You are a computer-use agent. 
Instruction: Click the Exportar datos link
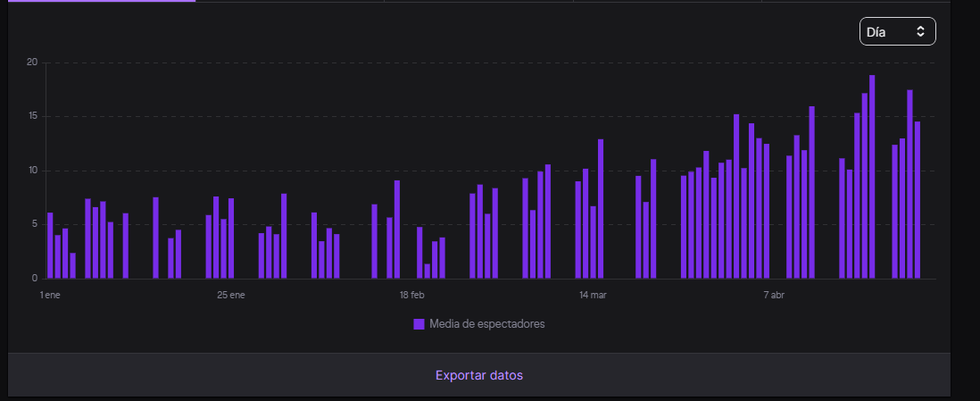[x=479, y=375]
